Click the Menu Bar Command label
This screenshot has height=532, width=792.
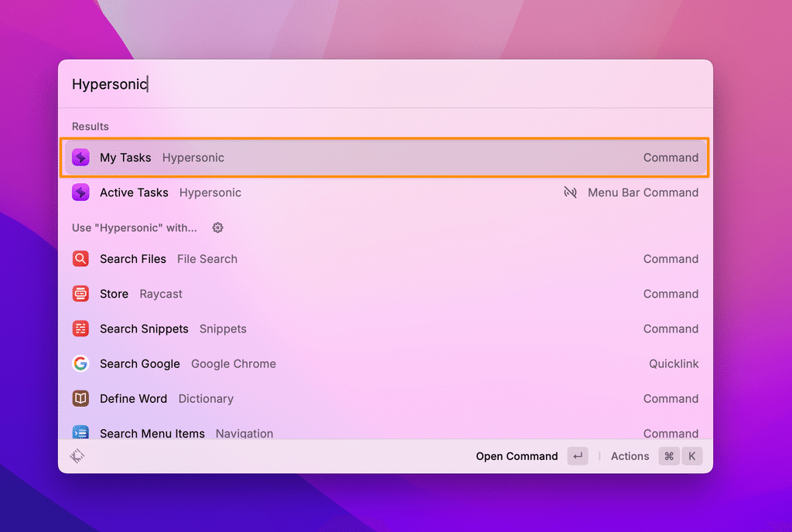tap(643, 193)
